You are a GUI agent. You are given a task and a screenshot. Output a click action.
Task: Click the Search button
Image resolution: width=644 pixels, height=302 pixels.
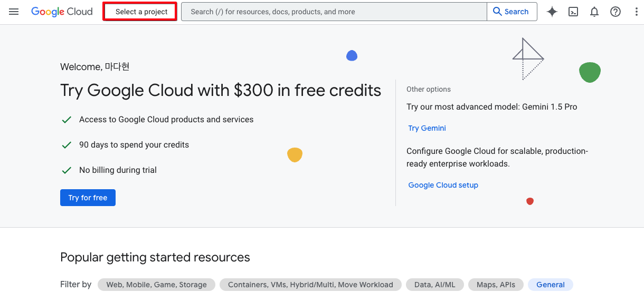pos(512,12)
